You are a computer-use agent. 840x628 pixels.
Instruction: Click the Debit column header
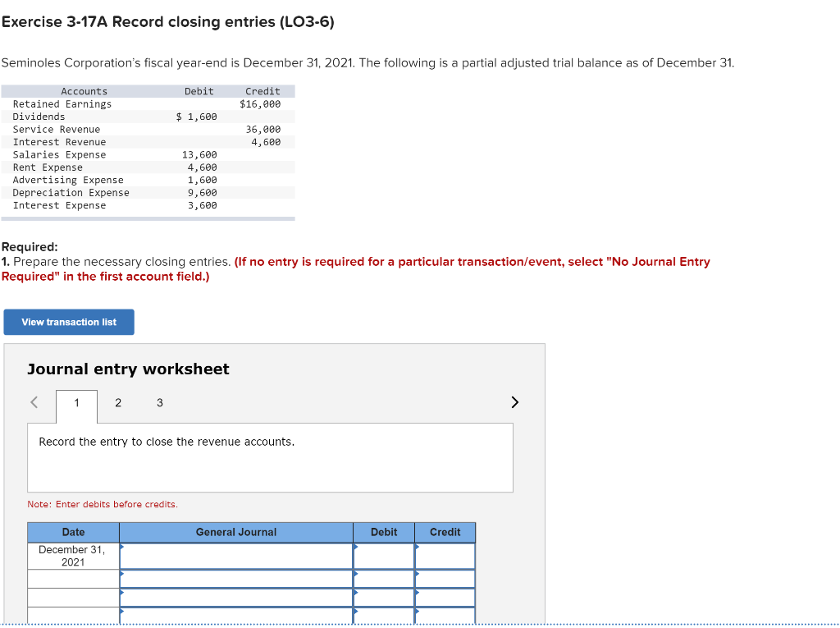pyautogui.click(x=384, y=532)
